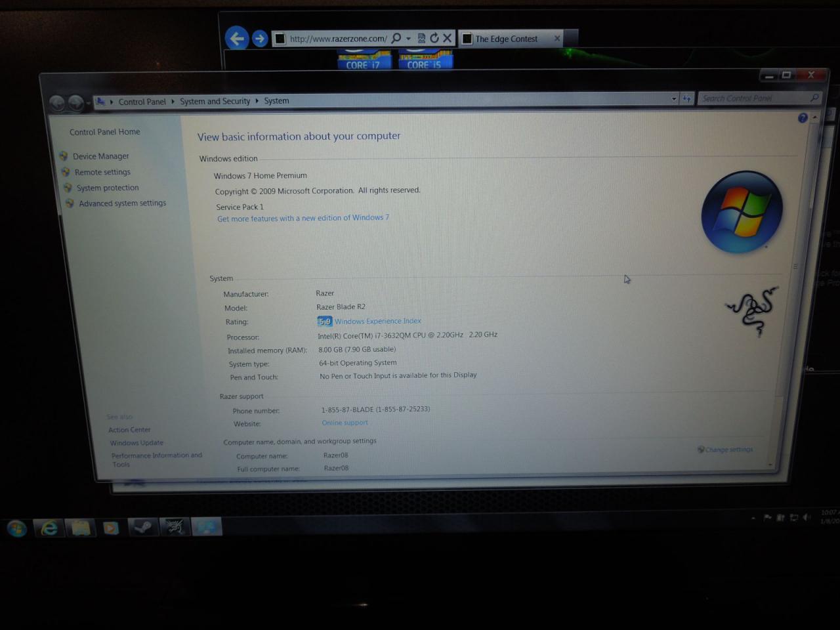Maximize the System Control Panel window
The width and height of the screenshot is (840, 630).
tap(786, 75)
